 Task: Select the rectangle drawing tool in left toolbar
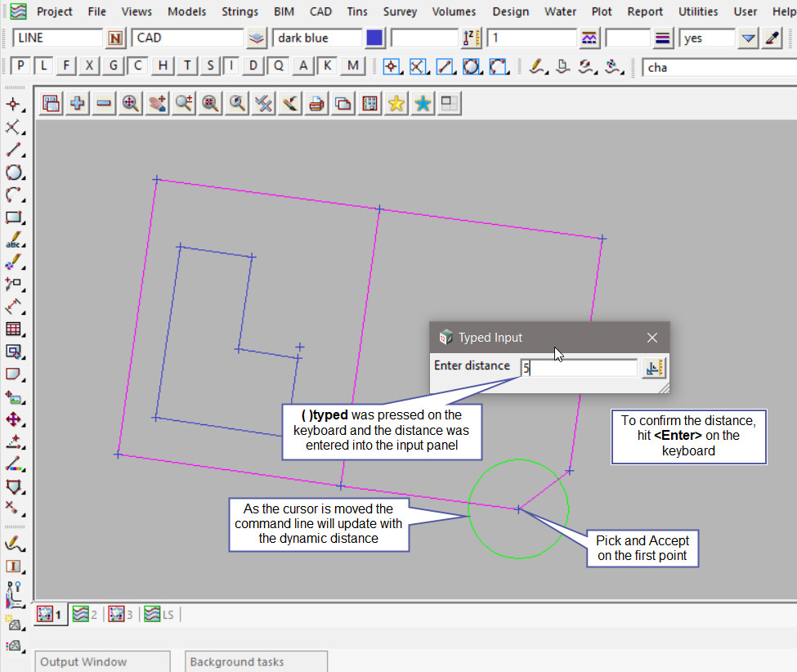point(13,217)
